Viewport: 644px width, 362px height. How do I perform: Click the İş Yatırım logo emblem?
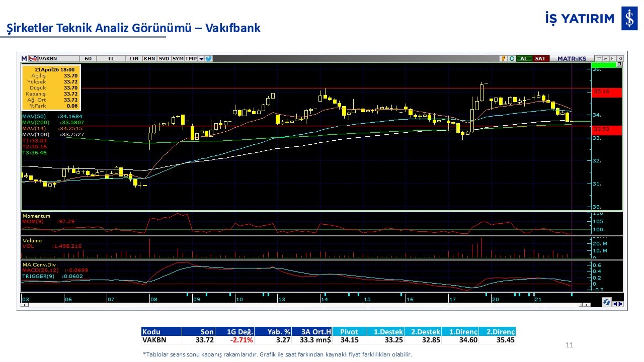(629, 19)
